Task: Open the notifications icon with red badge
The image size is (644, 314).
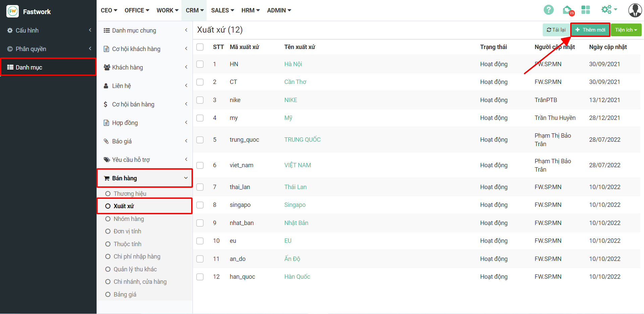Action: click(x=568, y=10)
